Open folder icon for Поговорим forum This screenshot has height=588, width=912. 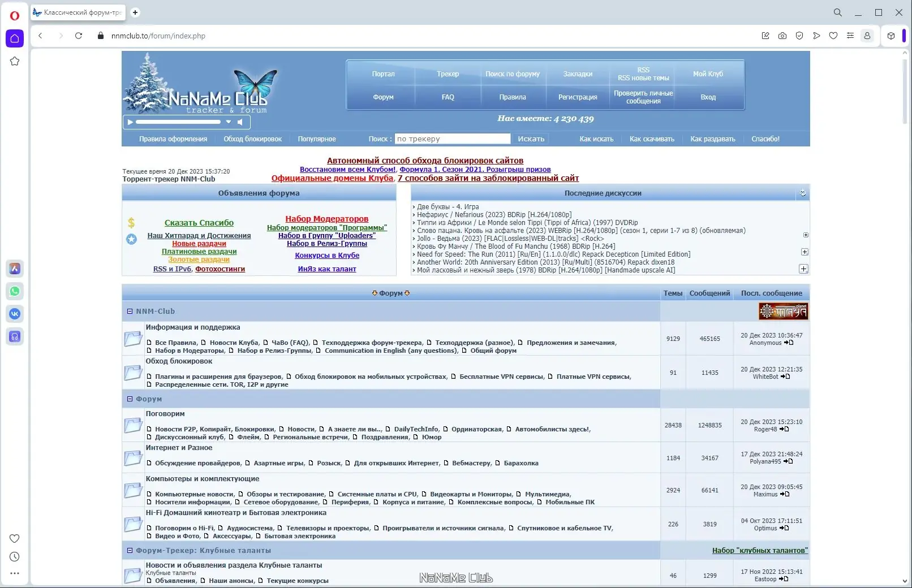pyautogui.click(x=133, y=425)
